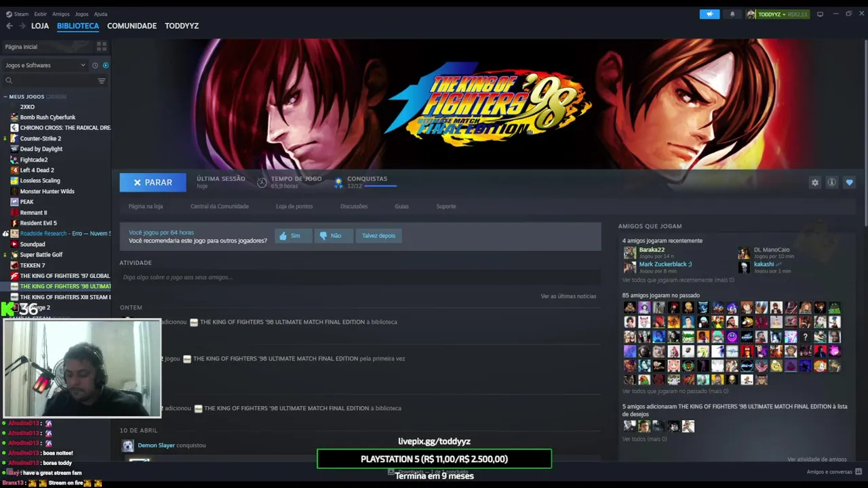Image resolution: width=868 pixels, height=488 pixels.
Task: Select Monster Hunter Wilds in library
Action: [x=47, y=191]
